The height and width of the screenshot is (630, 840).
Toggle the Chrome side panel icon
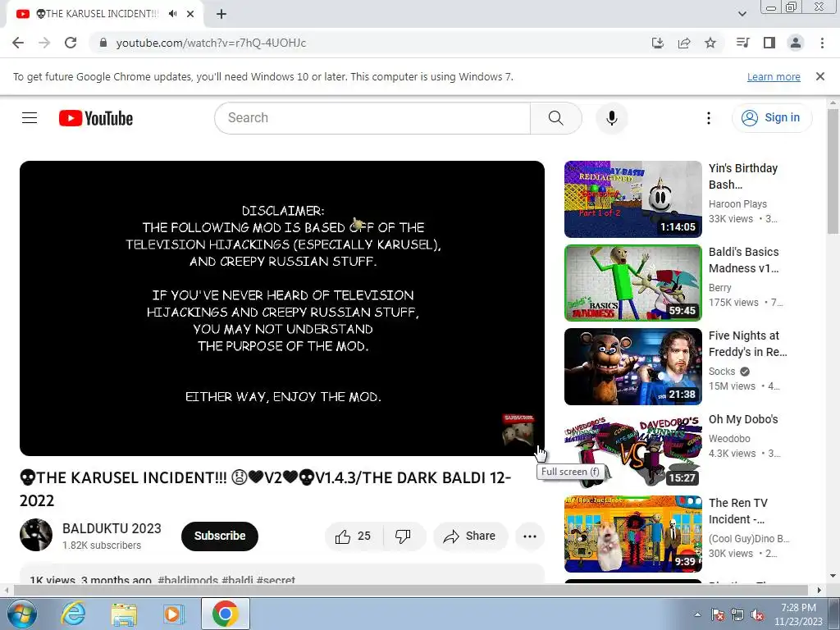click(x=769, y=43)
